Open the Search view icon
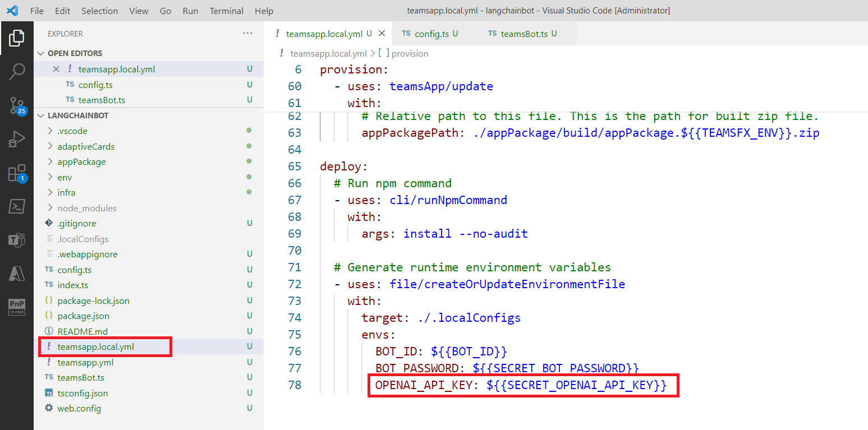Screen dimensions: 868x430 click(17, 72)
